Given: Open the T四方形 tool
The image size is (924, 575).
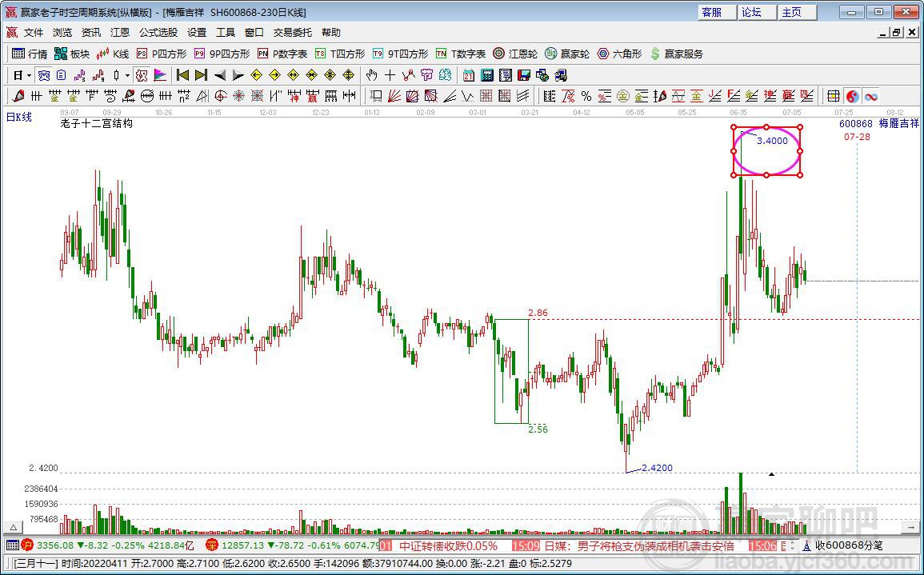Looking at the screenshot, I should [340, 54].
